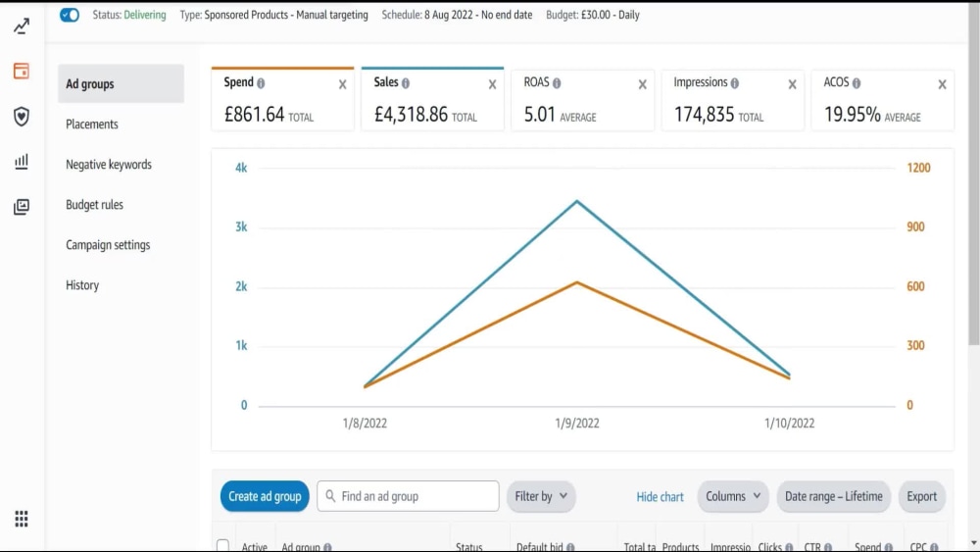Tick the select-all ad groups checkbox
Screen dimensions: 980x552
(222, 546)
